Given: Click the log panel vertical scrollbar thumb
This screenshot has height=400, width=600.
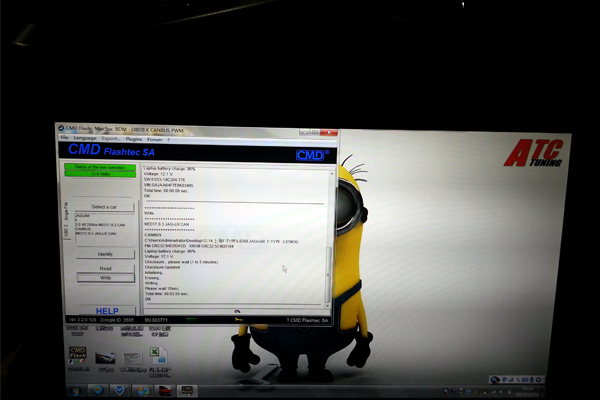Looking at the screenshot, I should (328, 274).
